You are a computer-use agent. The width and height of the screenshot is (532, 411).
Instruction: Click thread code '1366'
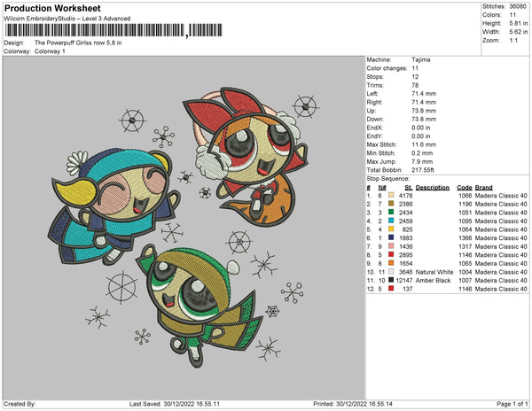pyautogui.click(x=465, y=238)
